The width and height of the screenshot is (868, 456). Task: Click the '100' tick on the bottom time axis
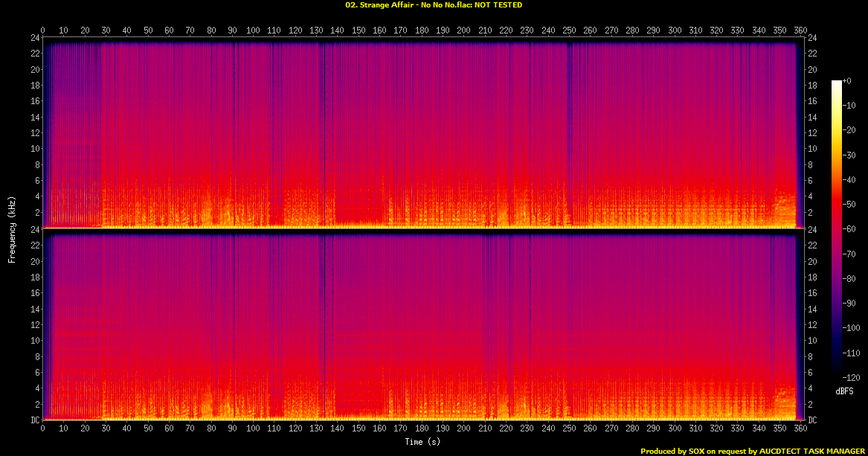coord(253,428)
